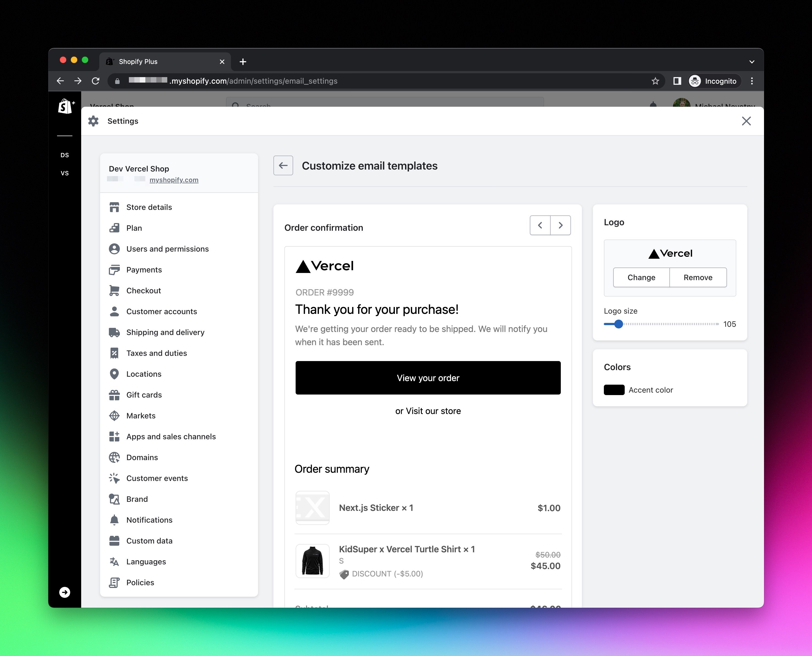Viewport: 812px width, 656px height.
Task: Click Visit our store link
Action: (433, 411)
